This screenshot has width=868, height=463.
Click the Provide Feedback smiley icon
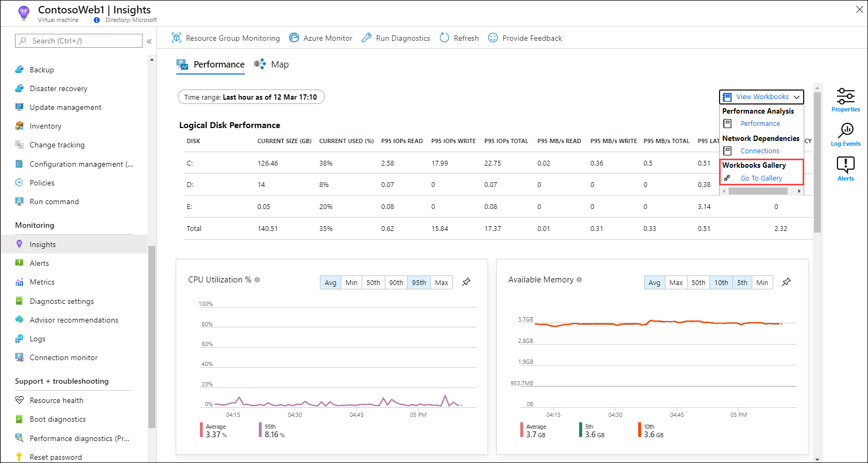tap(493, 38)
